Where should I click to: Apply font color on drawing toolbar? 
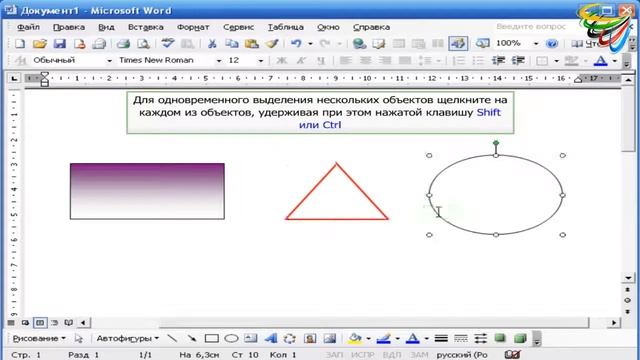click(x=413, y=338)
